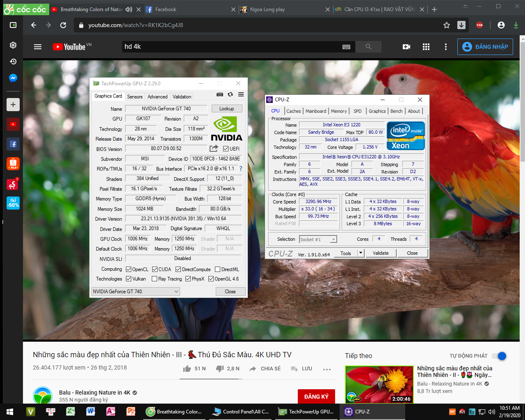Switch to Facebook browser tab
The image size is (525, 420).
click(191, 9)
